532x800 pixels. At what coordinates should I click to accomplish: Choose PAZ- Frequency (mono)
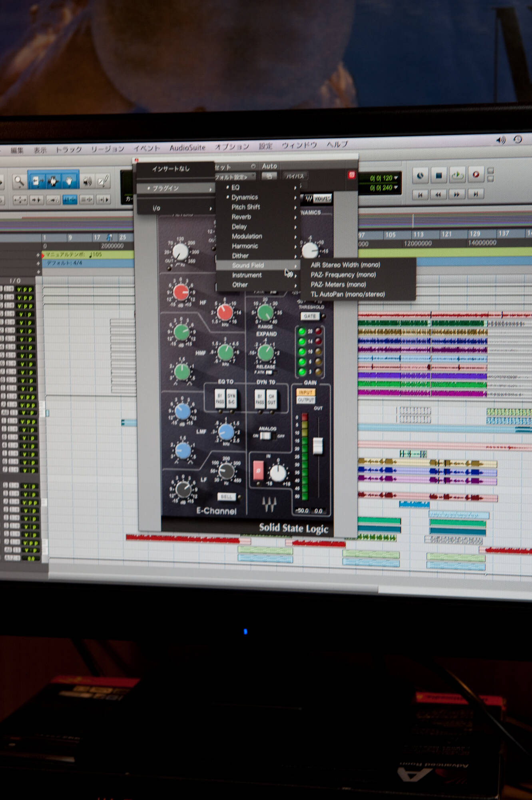(x=359, y=274)
